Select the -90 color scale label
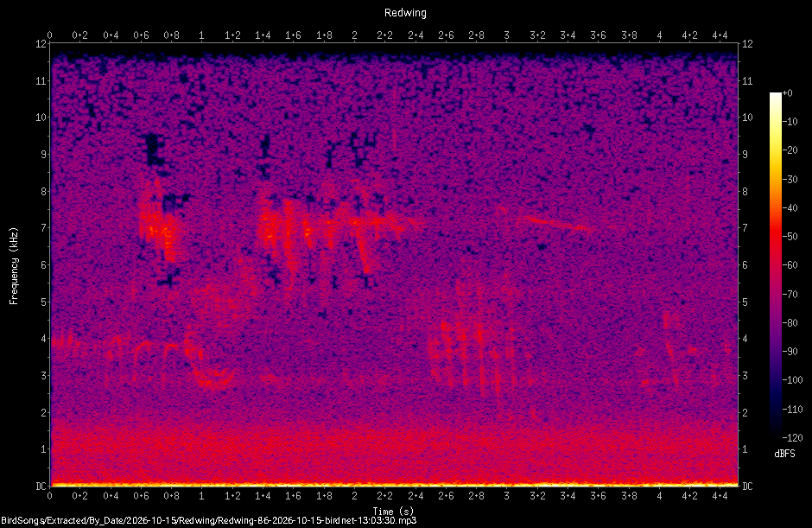This screenshot has width=812, height=528. coord(790,352)
